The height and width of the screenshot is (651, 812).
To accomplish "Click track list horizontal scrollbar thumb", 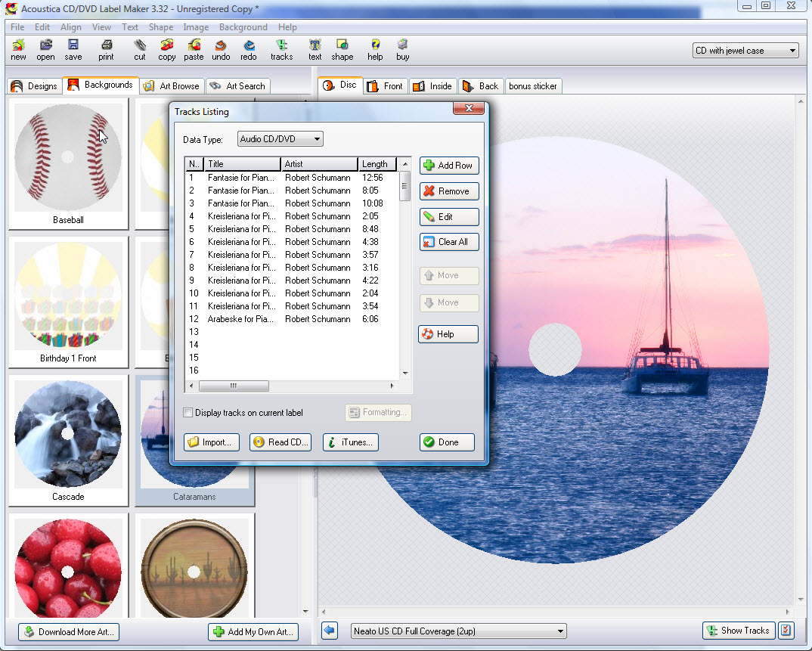I will [234, 386].
